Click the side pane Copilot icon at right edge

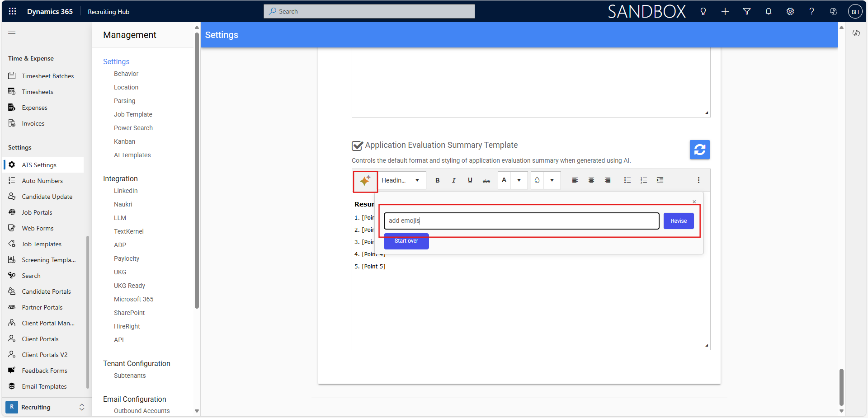[x=856, y=33]
